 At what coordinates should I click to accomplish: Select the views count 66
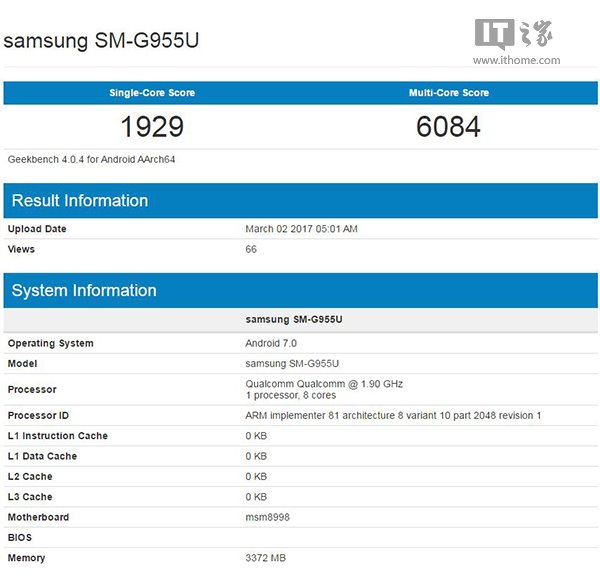pos(251,249)
